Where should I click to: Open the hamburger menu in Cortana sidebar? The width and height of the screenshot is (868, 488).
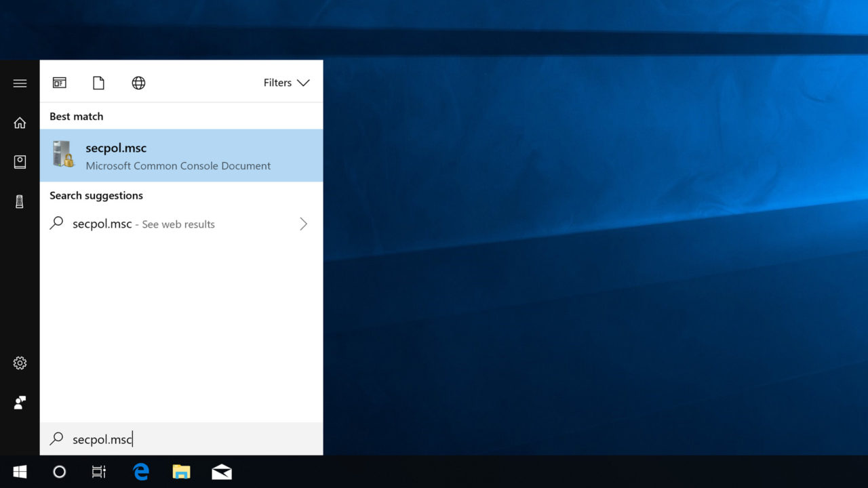coord(20,83)
